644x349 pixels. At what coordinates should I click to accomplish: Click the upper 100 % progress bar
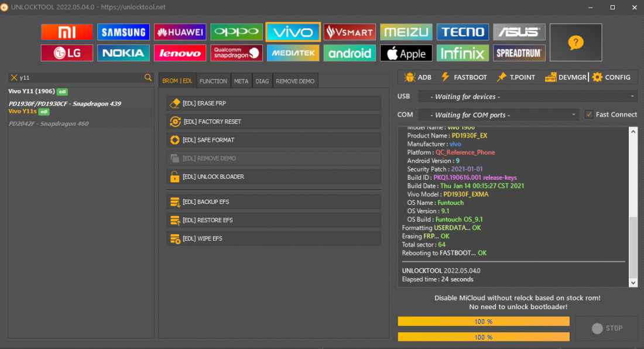(x=484, y=321)
